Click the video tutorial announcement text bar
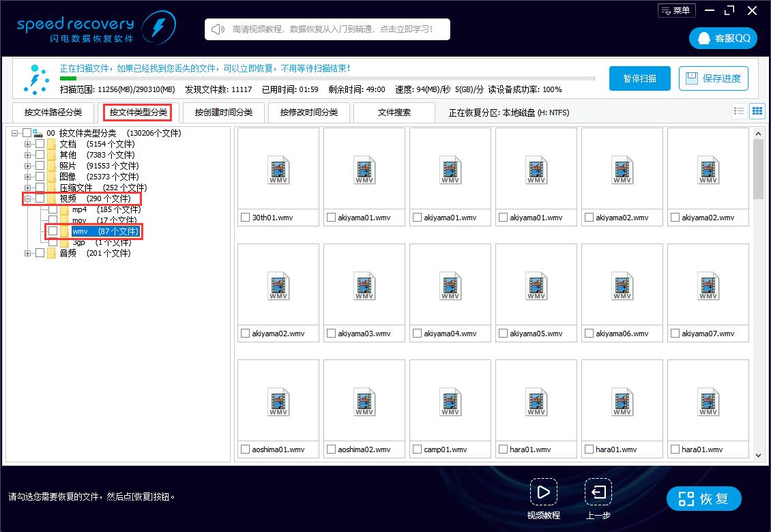 coord(328,29)
